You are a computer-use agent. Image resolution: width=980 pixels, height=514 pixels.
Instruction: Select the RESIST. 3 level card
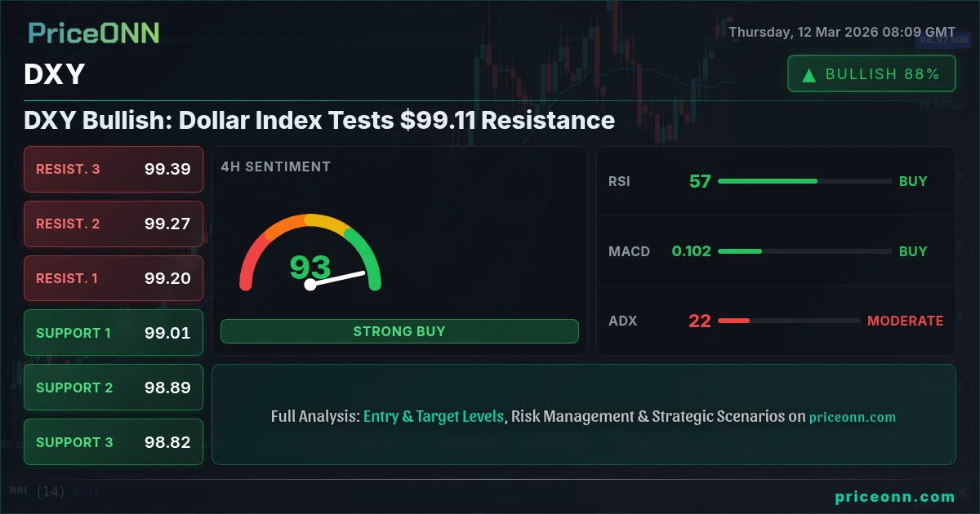click(114, 169)
